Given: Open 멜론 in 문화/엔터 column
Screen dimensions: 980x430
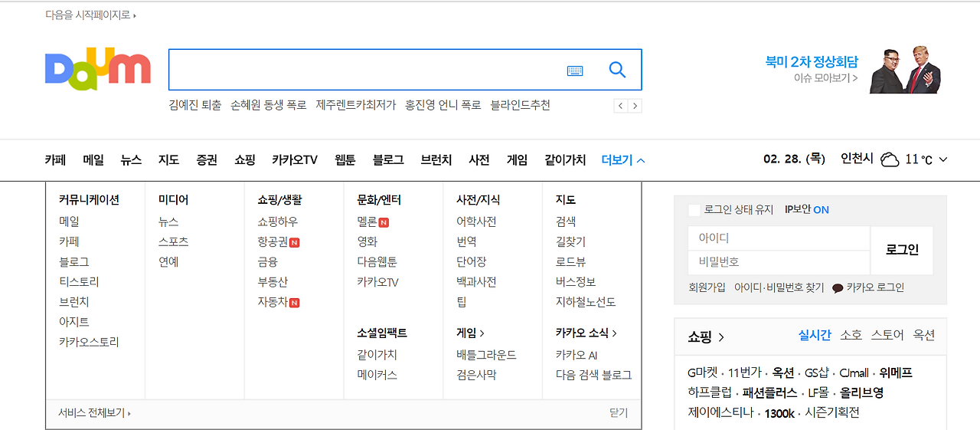Looking at the screenshot, I should tap(367, 222).
